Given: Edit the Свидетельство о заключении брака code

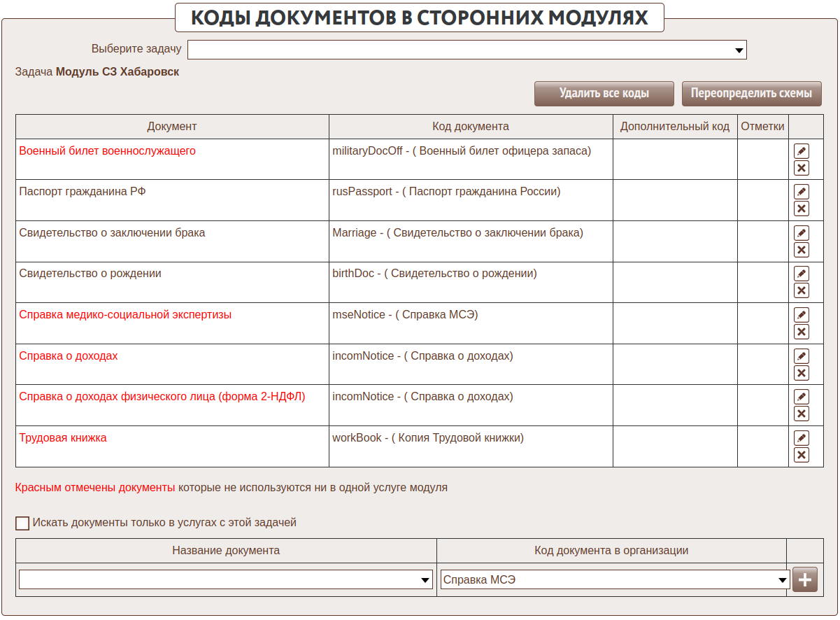Looking at the screenshot, I should coord(802,233).
